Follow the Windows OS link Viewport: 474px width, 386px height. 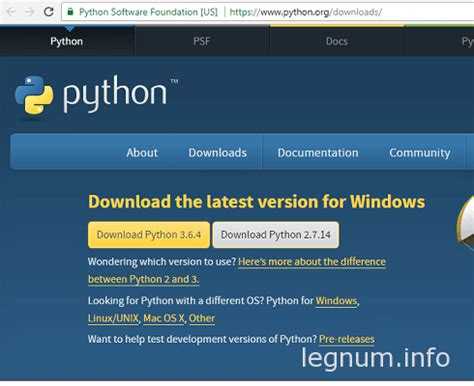click(336, 301)
